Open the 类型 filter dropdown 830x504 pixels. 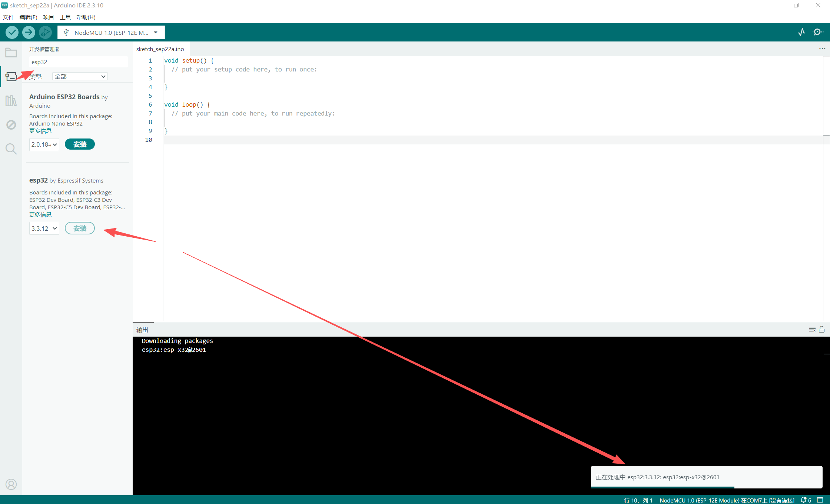pyautogui.click(x=80, y=76)
